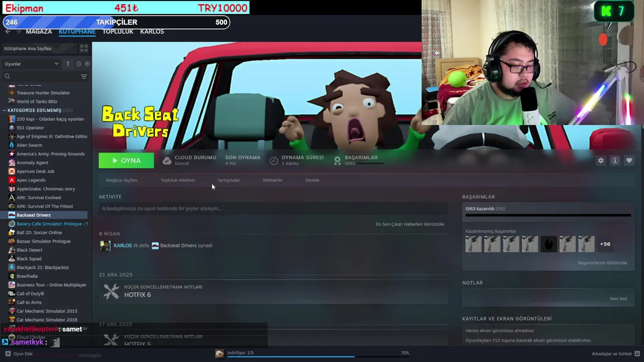Viewport: 644px width, 362px height.
Task: Select Call of Duty® in list
Action: click(x=30, y=294)
